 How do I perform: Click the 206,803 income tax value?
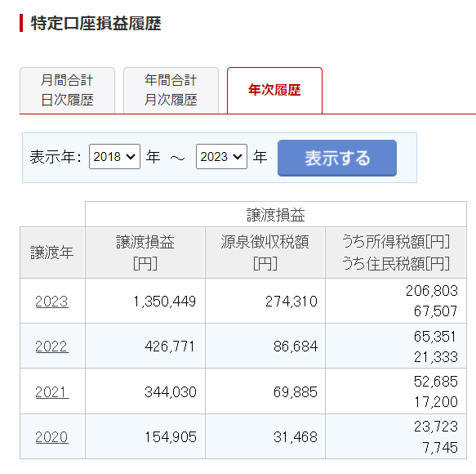(432, 291)
